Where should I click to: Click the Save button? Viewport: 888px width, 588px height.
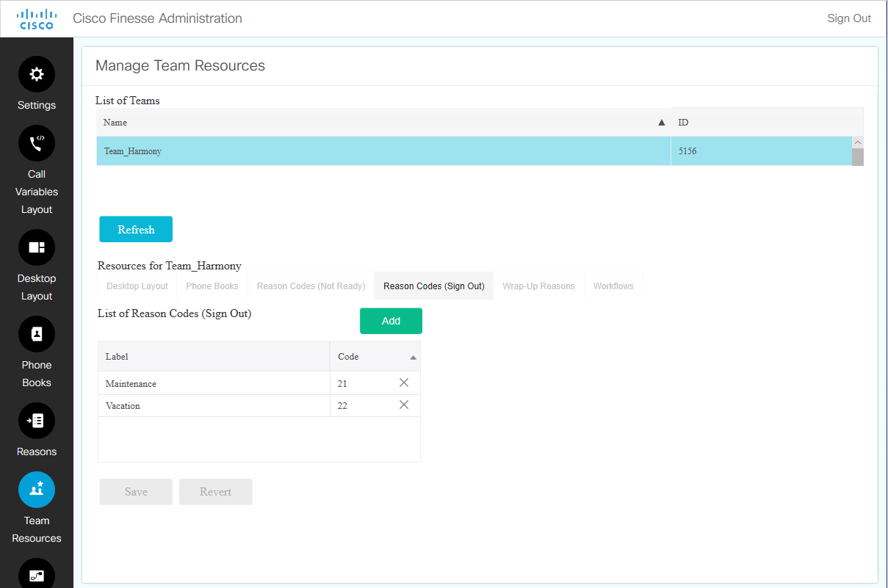136,492
